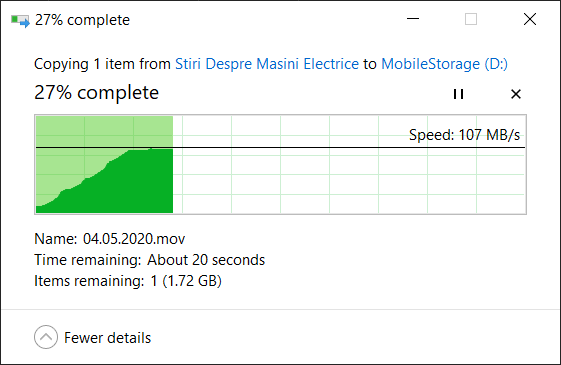Click the Speed: 107 MB/s label
561x365 pixels.
click(464, 135)
